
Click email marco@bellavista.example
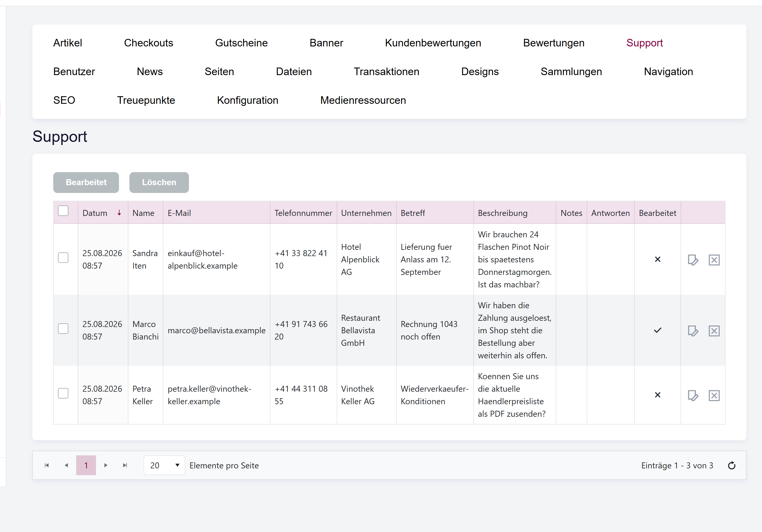(217, 330)
